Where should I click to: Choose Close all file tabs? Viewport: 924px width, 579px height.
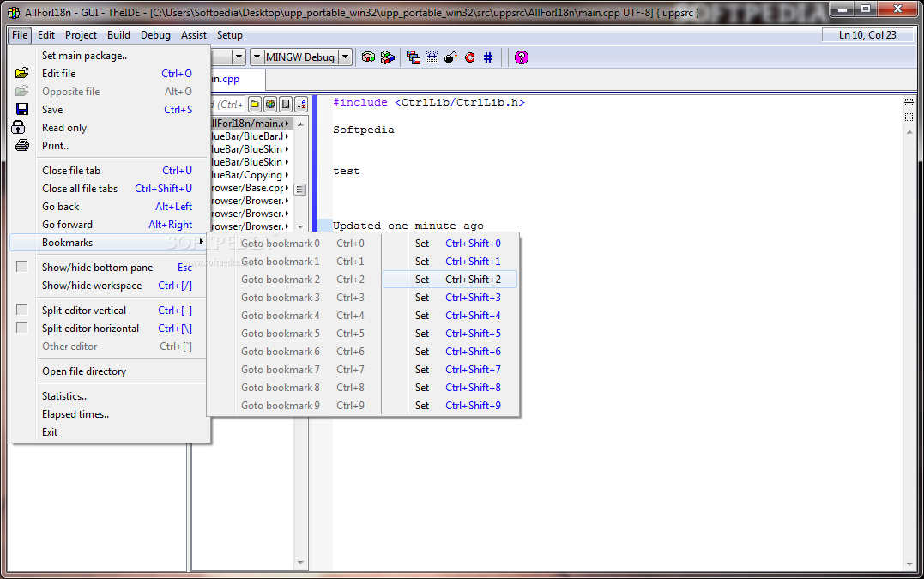coord(109,189)
